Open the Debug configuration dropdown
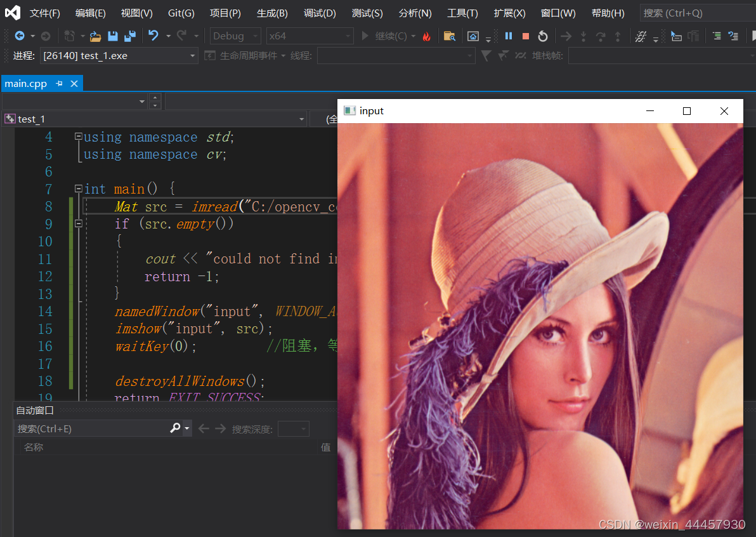756x537 pixels. tap(235, 36)
